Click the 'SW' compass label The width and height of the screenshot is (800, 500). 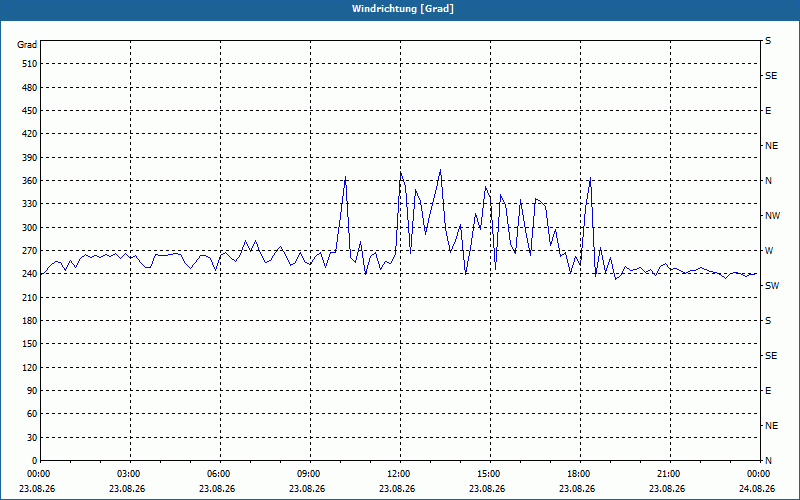pos(772,286)
